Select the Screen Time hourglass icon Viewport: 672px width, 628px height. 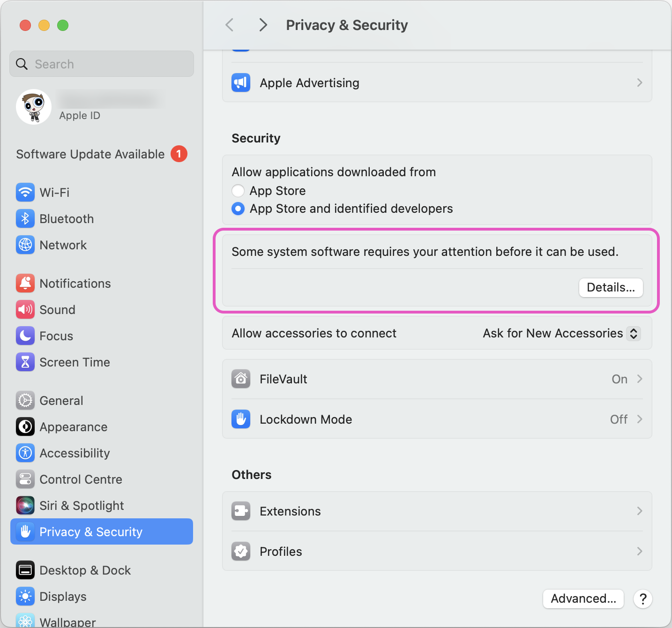click(25, 362)
